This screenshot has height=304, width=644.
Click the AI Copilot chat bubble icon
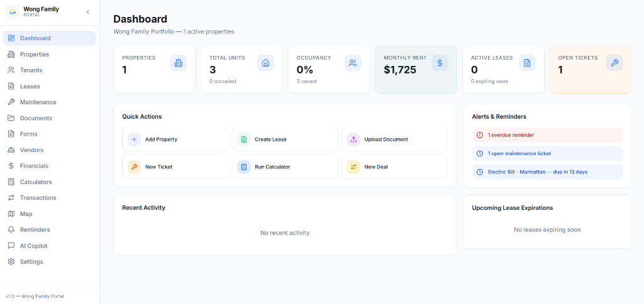11,246
